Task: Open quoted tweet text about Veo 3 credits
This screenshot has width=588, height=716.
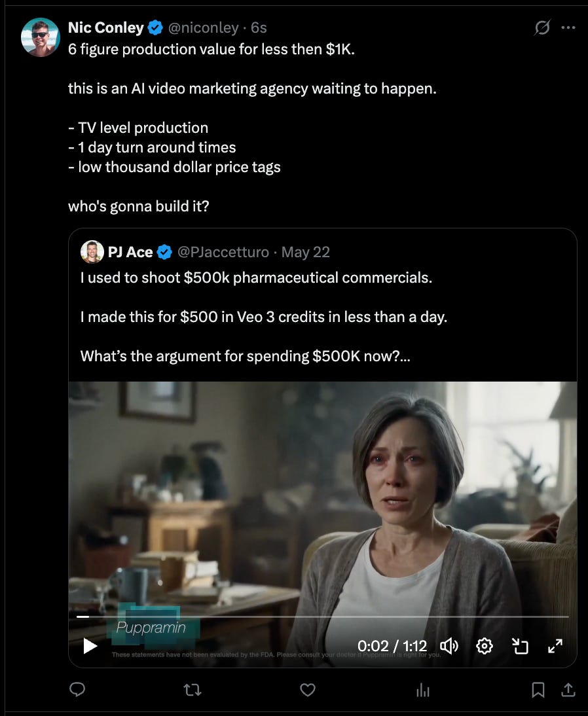Action: [x=264, y=317]
